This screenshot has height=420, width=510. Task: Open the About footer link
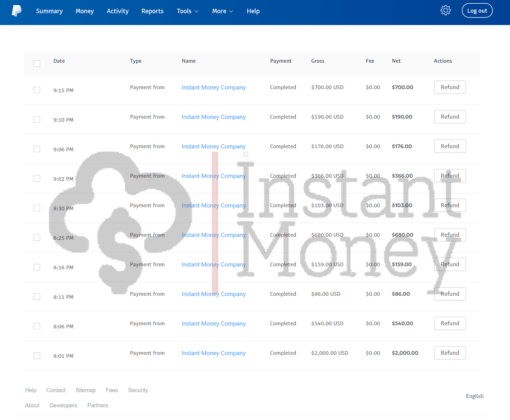[32, 405]
